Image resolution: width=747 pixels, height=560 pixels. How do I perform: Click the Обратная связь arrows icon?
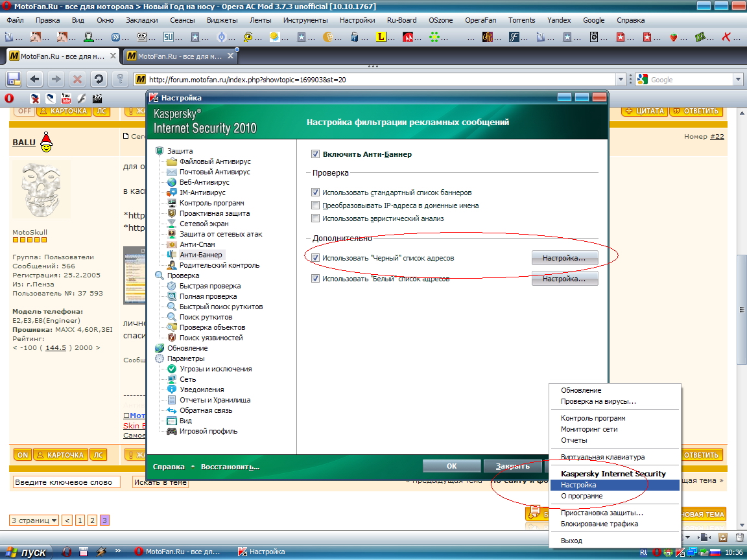172,410
